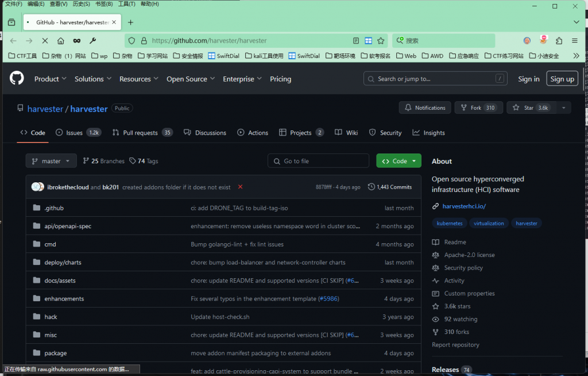Switch to the Actions tab

point(253,133)
